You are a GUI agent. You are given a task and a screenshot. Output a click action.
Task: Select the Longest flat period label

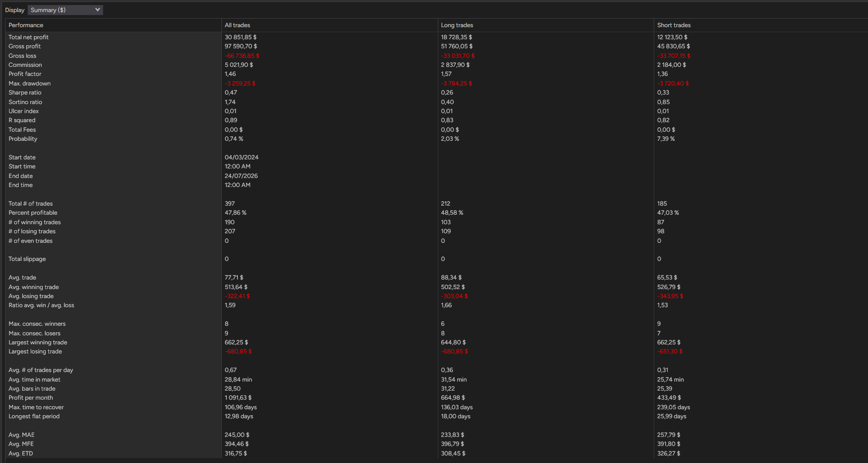point(34,416)
